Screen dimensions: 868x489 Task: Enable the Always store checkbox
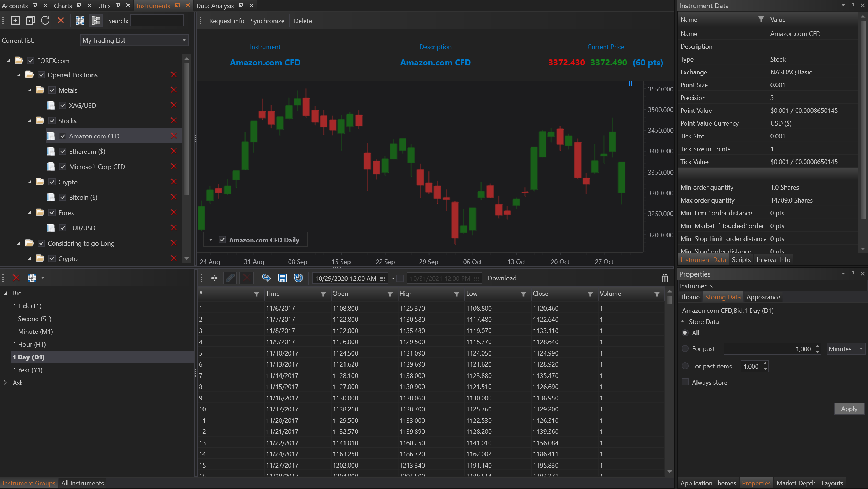[685, 382]
